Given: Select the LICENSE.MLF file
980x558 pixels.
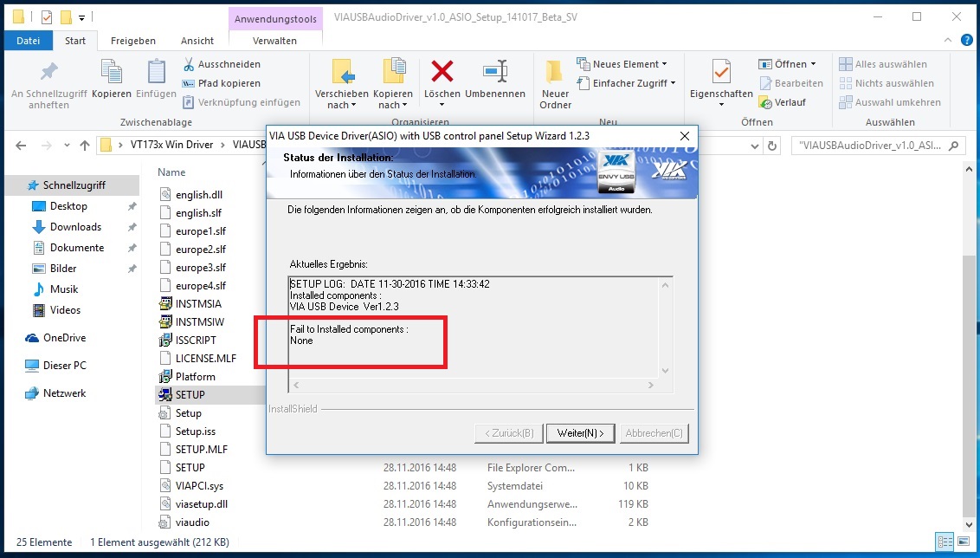Looking at the screenshot, I should click(206, 358).
